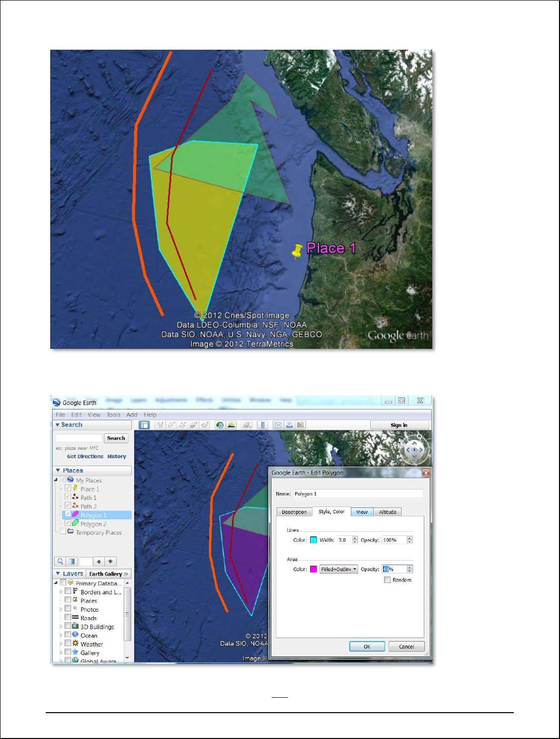Click the Add Image Overlay toolbar icon

click(194, 425)
